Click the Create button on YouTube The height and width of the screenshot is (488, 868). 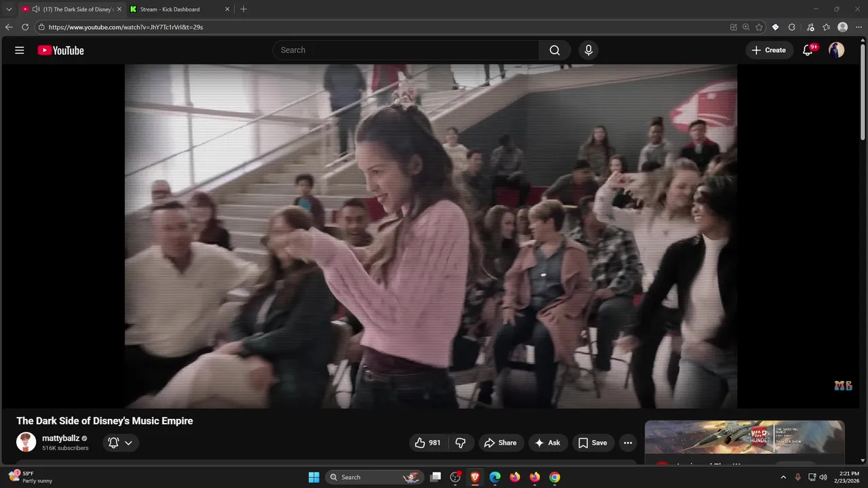coord(769,50)
